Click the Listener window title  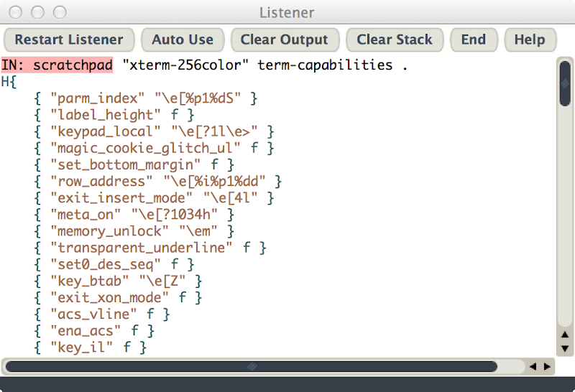[287, 12]
